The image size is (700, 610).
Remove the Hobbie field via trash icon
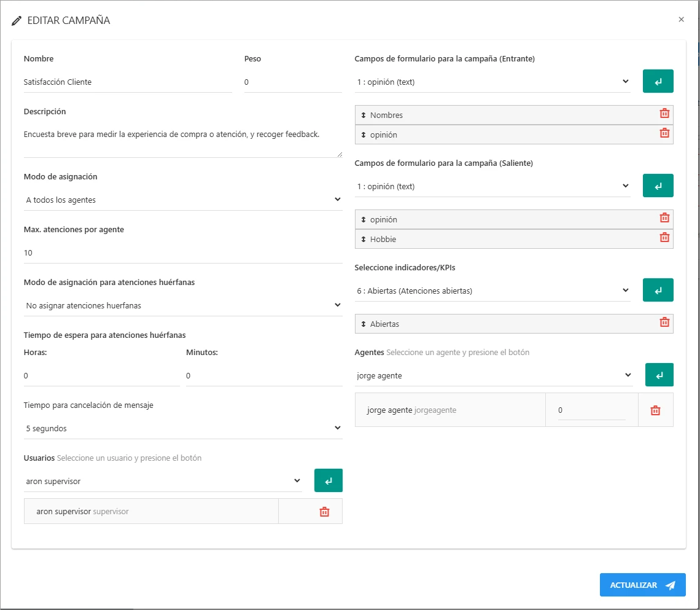(x=664, y=237)
